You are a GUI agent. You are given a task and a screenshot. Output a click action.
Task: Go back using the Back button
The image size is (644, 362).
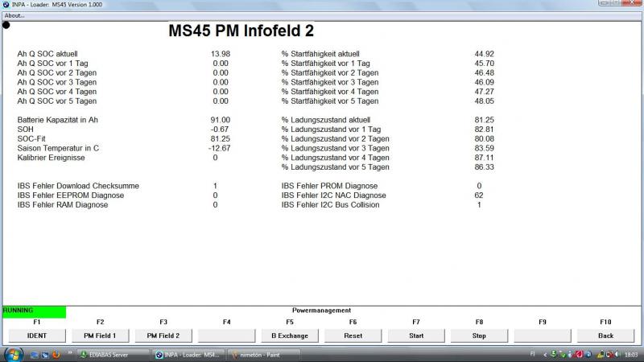[x=605, y=335]
